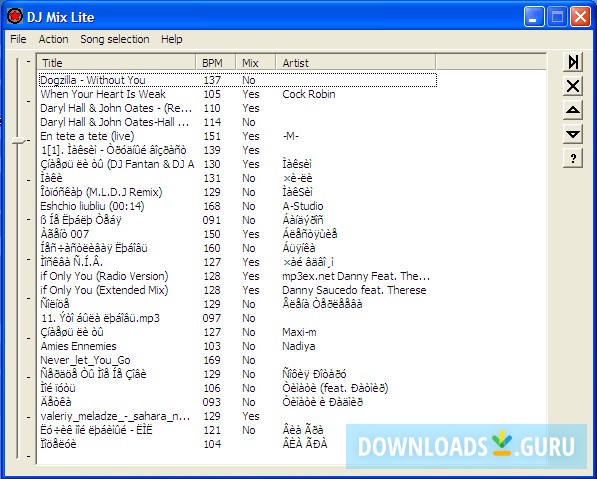
Task: Move song down with the down-arrow icon
Action: (x=573, y=134)
